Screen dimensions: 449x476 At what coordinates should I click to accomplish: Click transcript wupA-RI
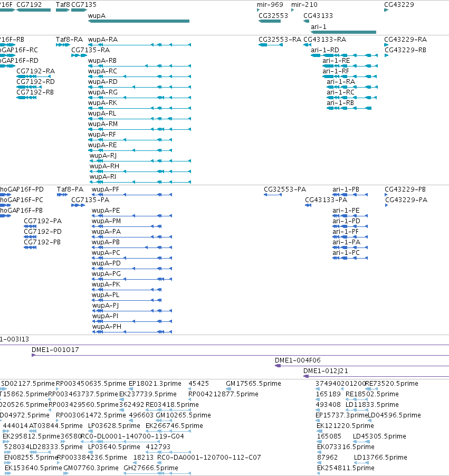tap(103, 176)
